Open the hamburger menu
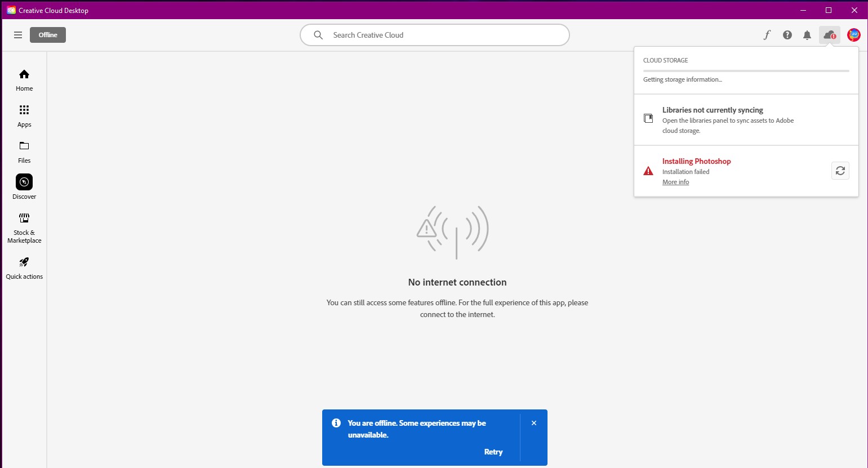The height and width of the screenshot is (468, 868). [18, 35]
